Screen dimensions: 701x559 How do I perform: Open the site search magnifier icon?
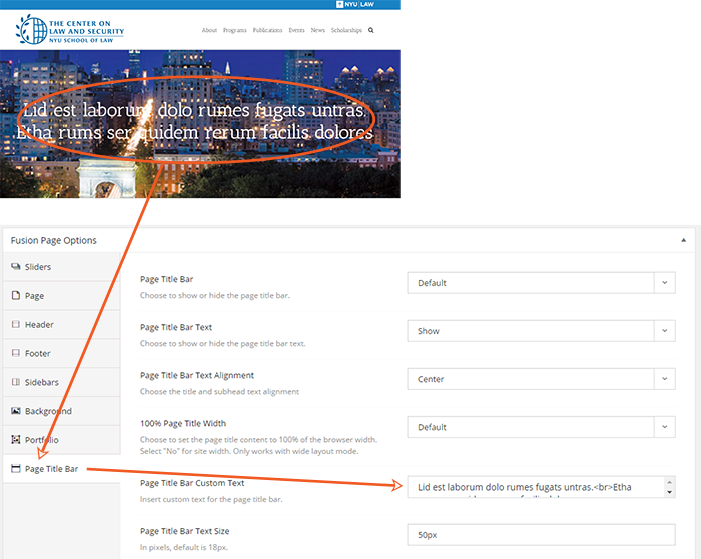pyautogui.click(x=371, y=30)
